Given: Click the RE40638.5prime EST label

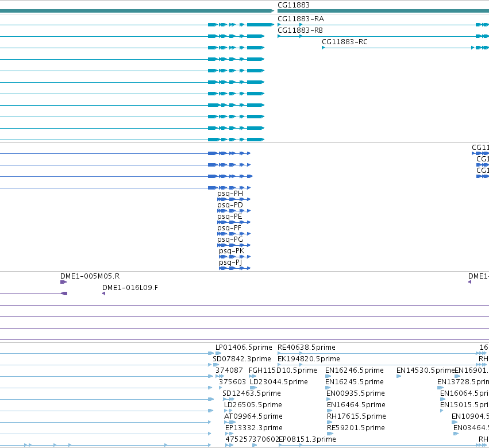Looking at the screenshot, I should (x=307, y=347).
